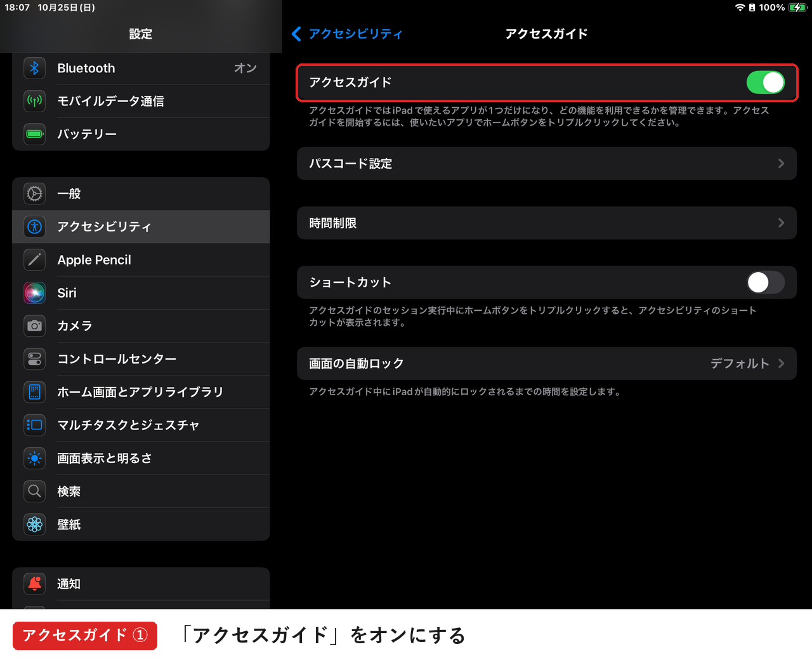Open パスコード設定 via its chevron

[782, 164]
